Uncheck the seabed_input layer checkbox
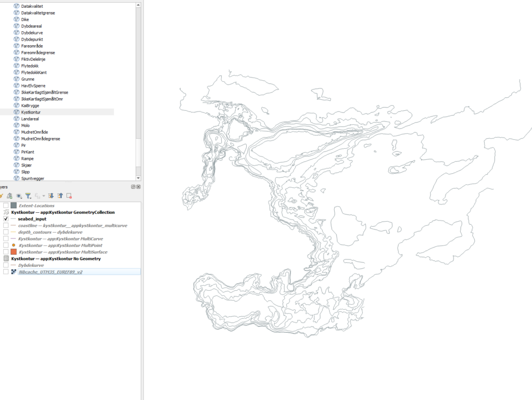 click(6, 219)
